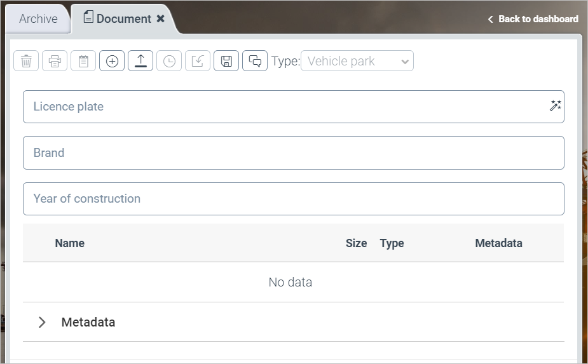
Task: Open the comments speech bubble icon
Action: (x=255, y=61)
